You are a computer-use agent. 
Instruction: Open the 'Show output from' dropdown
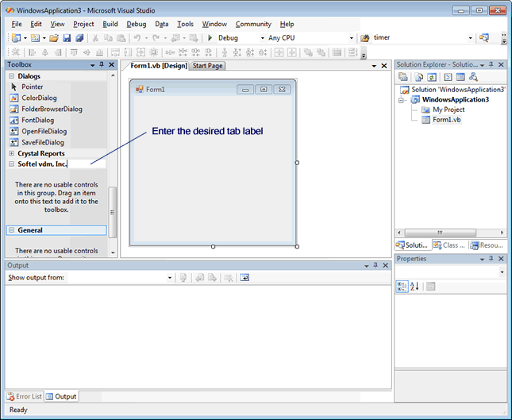(x=169, y=278)
